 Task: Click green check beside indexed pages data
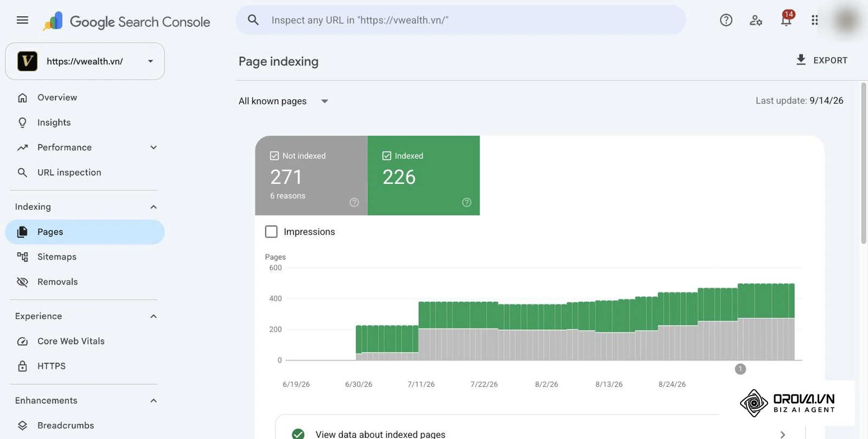coord(298,434)
